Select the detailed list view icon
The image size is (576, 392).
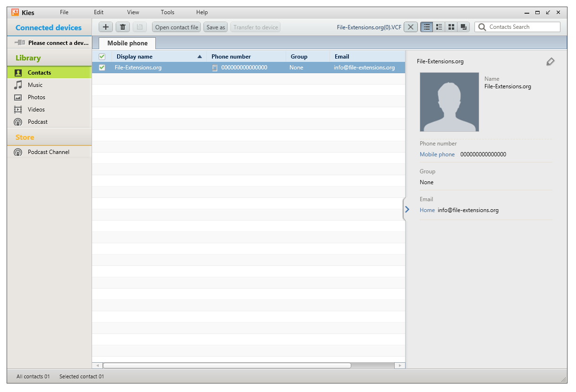coord(439,27)
